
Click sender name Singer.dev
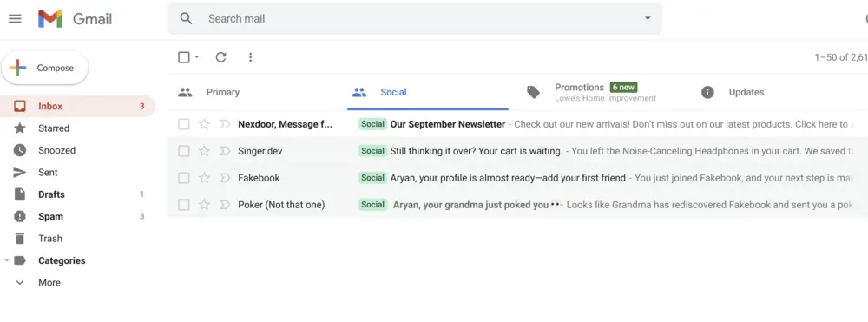pos(260,151)
